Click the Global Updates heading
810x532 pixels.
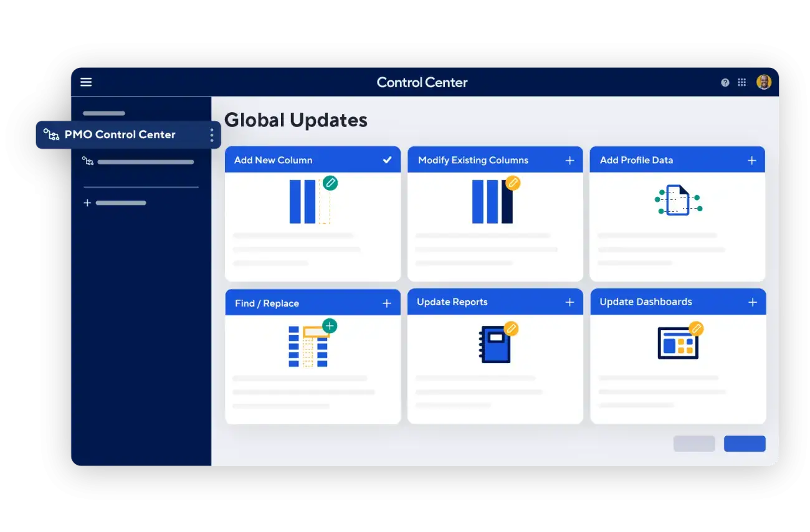296,120
